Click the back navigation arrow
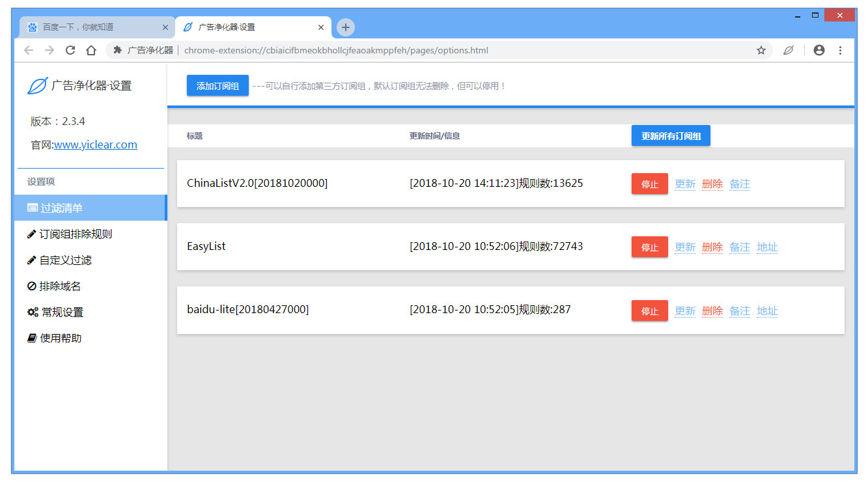Image resolution: width=868 pixels, height=485 pixels. point(29,50)
